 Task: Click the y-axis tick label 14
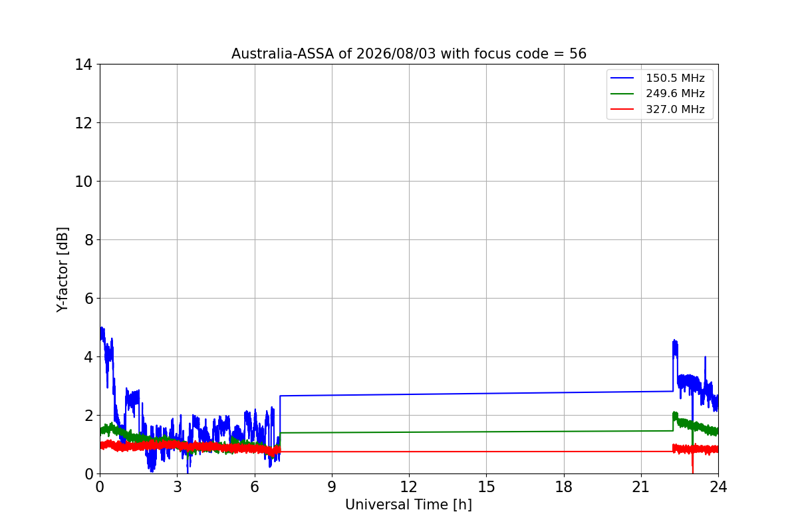(84, 65)
